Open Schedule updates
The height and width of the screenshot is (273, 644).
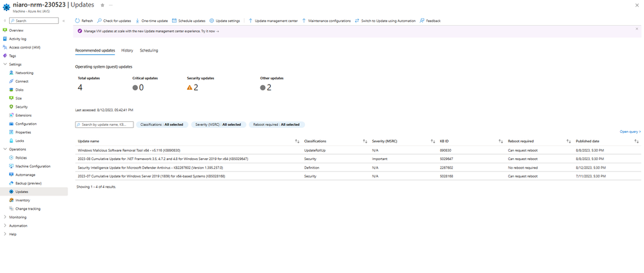[x=188, y=21]
